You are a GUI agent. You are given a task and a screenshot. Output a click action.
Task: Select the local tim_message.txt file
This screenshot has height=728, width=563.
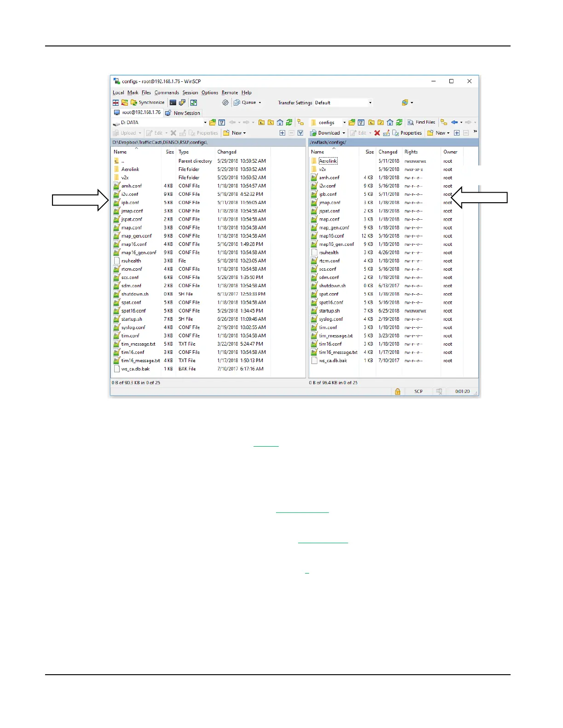point(138,344)
